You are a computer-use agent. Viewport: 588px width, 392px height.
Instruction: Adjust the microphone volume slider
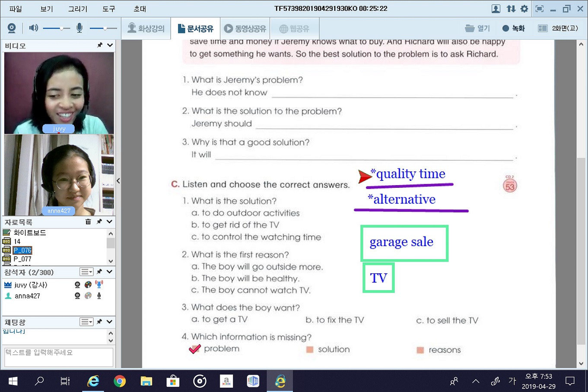pos(105,28)
